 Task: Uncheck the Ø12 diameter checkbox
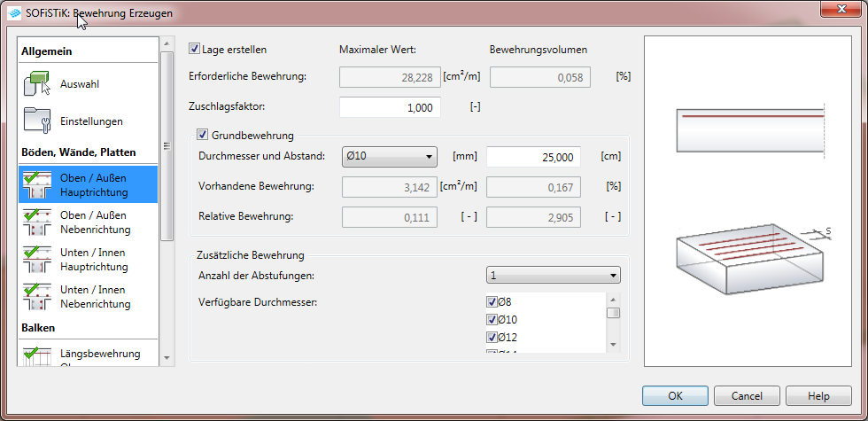492,337
